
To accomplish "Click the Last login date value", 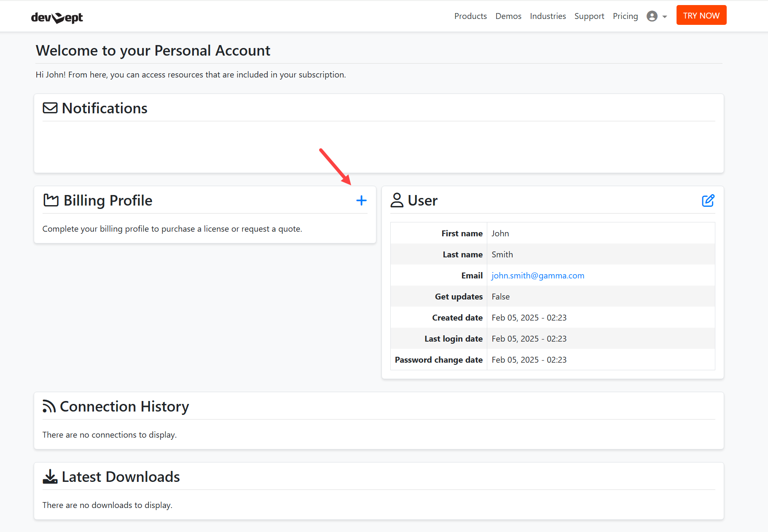I will [x=529, y=339].
